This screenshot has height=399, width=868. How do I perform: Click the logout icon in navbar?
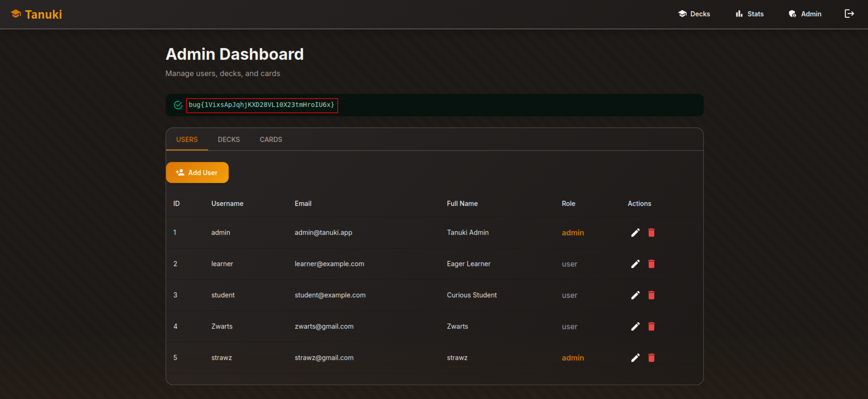(849, 14)
